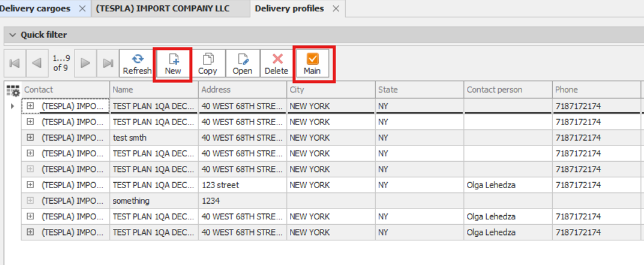Image resolution: width=644 pixels, height=265 pixels.
Task: Open the selected profile via Open icon
Action: pos(242,64)
